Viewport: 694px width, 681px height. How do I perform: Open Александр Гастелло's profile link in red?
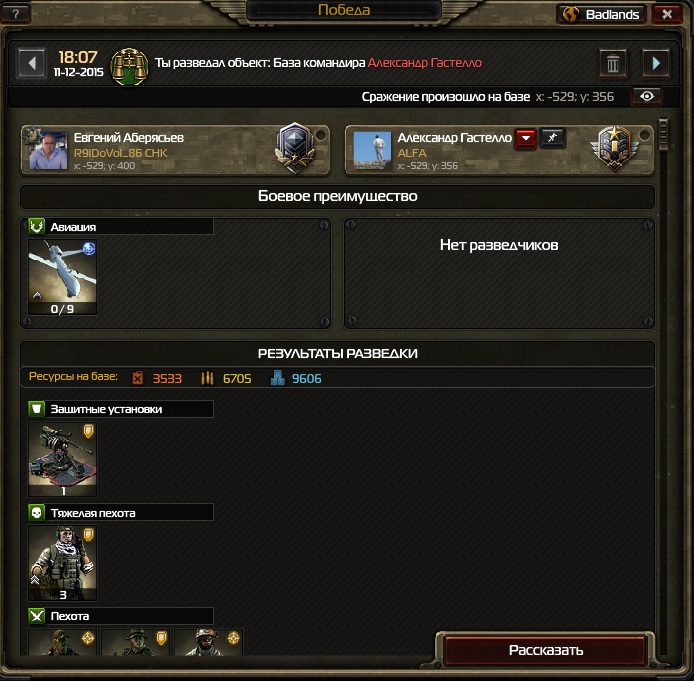[x=424, y=63]
